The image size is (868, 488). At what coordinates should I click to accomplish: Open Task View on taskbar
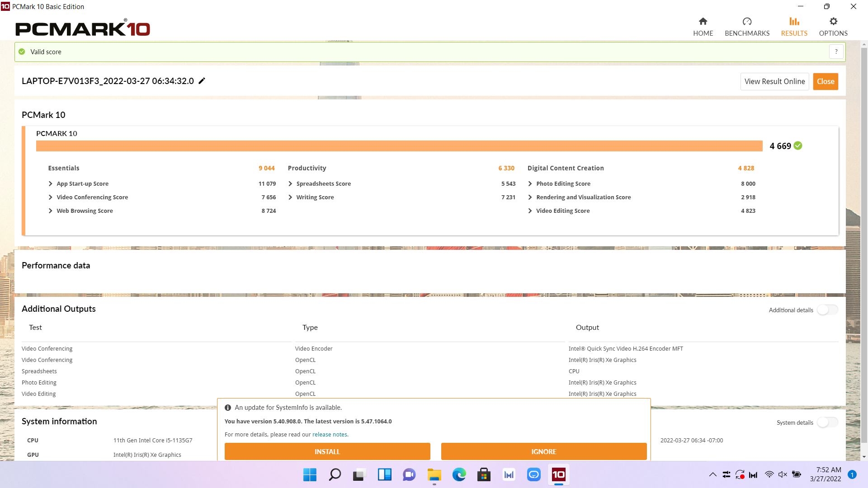point(359,474)
